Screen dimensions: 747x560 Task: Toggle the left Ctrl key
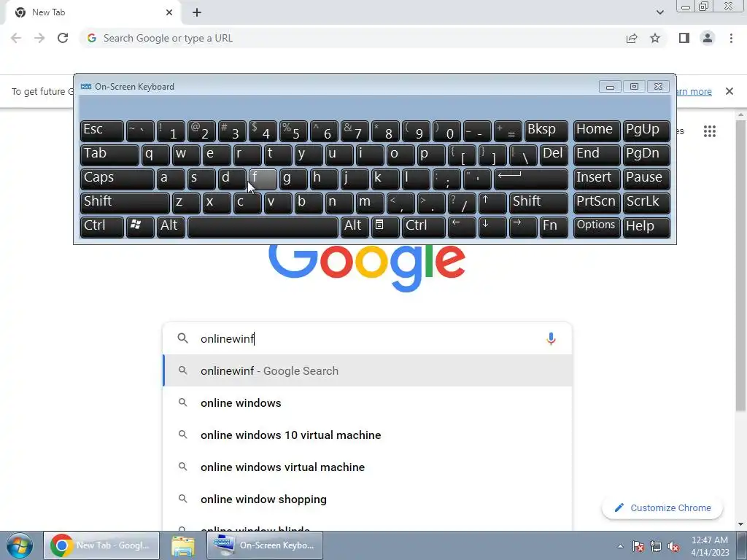(102, 226)
